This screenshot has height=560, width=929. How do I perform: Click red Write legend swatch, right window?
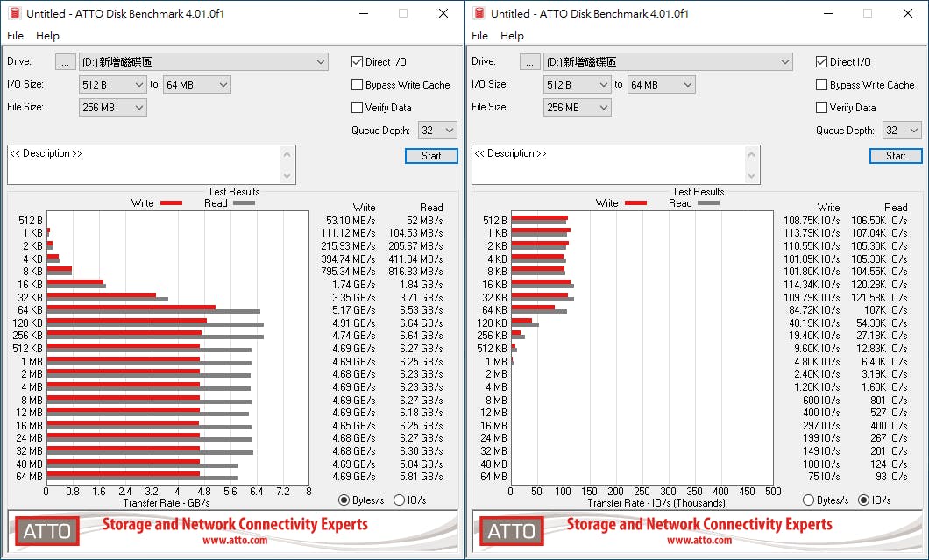click(x=635, y=203)
